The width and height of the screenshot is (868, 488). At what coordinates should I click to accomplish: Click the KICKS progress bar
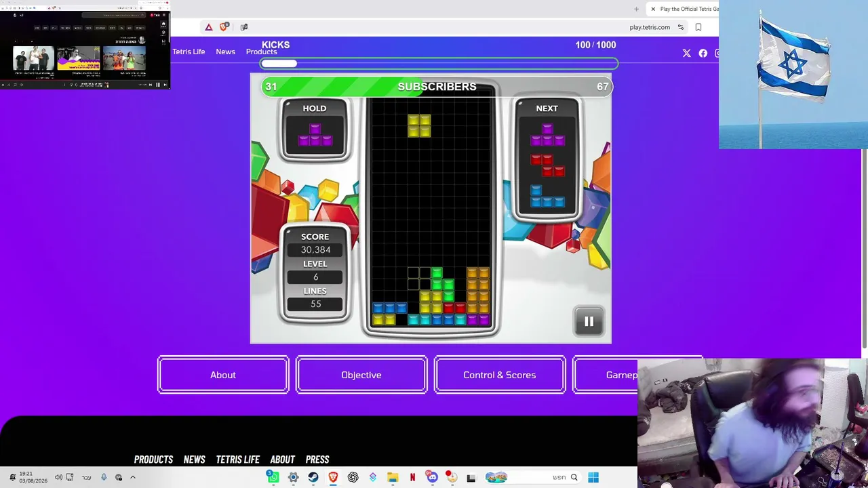pos(439,64)
